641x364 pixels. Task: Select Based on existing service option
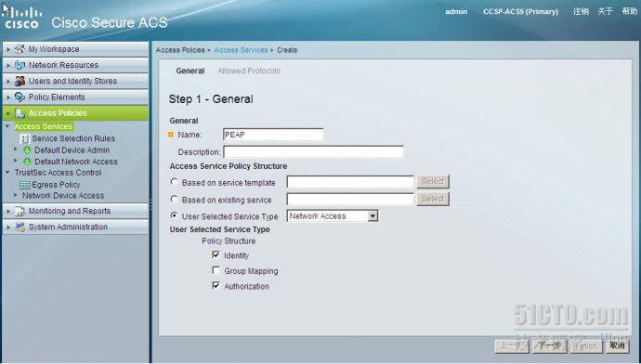coord(174,199)
